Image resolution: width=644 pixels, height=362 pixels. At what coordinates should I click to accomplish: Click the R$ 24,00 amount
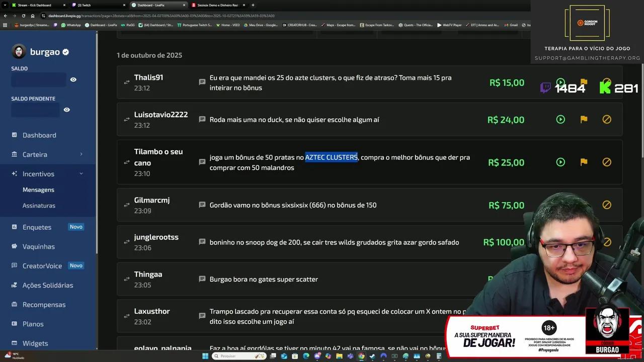click(506, 120)
